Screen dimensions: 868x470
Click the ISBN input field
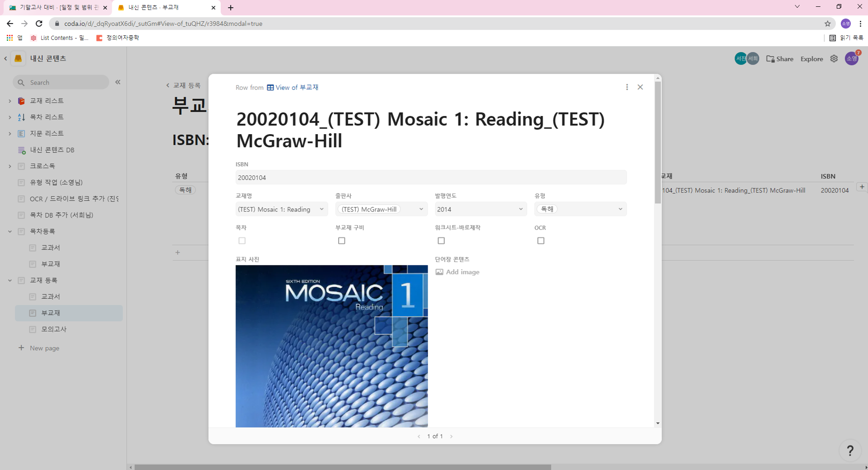[431, 178]
